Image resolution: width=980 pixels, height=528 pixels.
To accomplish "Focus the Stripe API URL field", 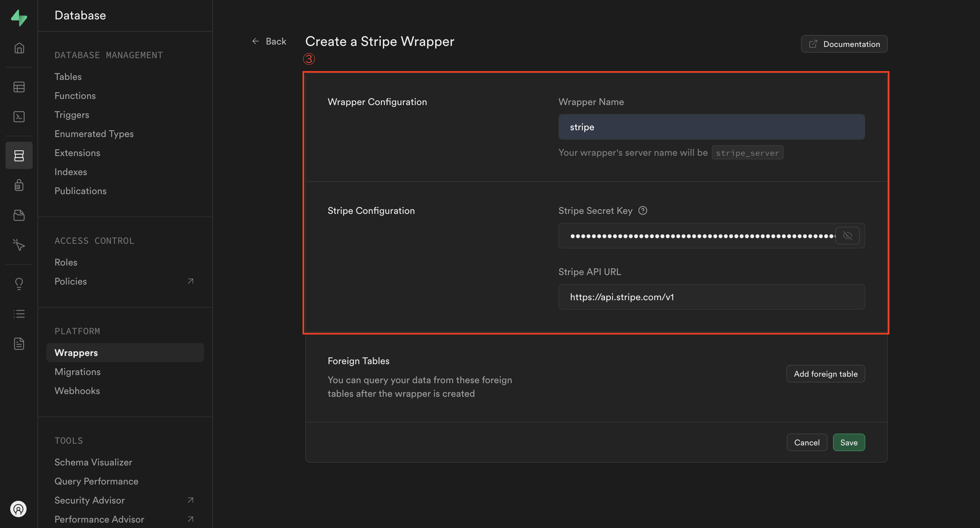I will pyautogui.click(x=712, y=297).
